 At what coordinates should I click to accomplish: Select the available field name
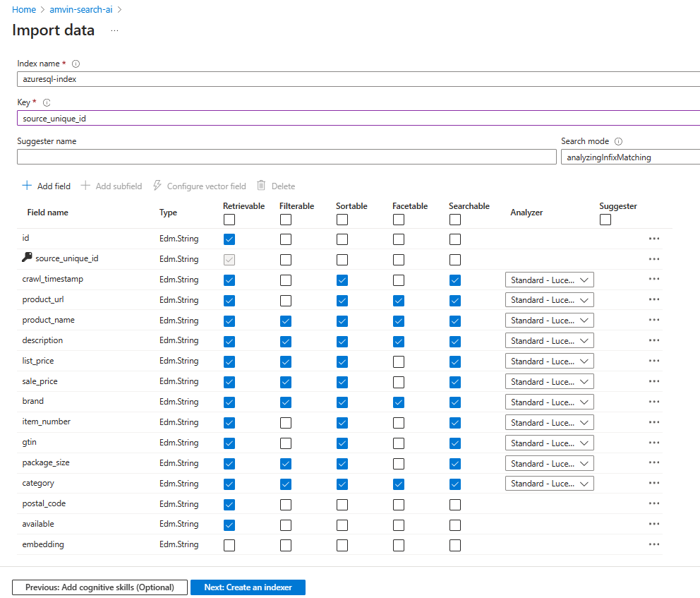pos(38,524)
